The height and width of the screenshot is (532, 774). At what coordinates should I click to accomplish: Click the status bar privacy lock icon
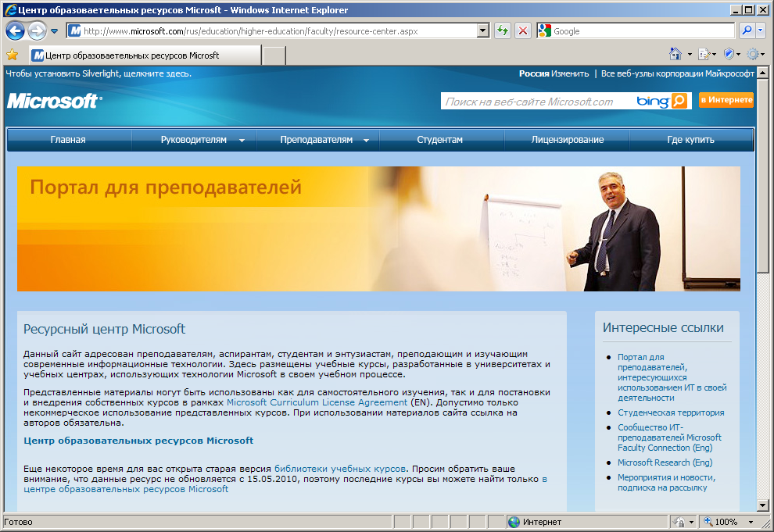pyautogui.click(x=679, y=522)
